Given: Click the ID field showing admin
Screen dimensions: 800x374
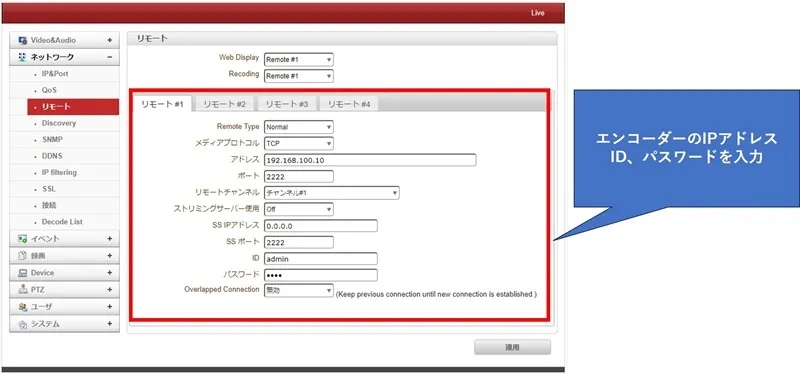Looking at the screenshot, I should [x=320, y=259].
